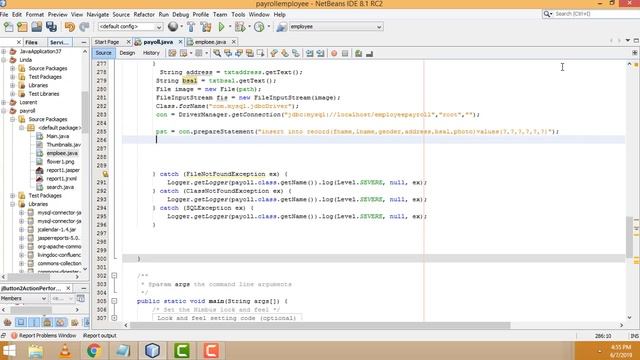640x360 pixels.
Task: Open VLC media player from the taskbar
Action: point(64,351)
